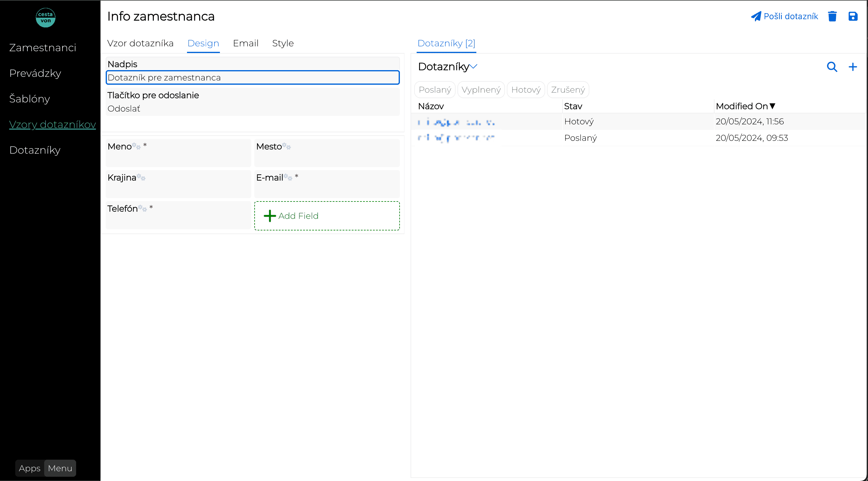This screenshot has width=868, height=481.
Task: Toggle the Zrušený status filter
Action: pyautogui.click(x=568, y=90)
